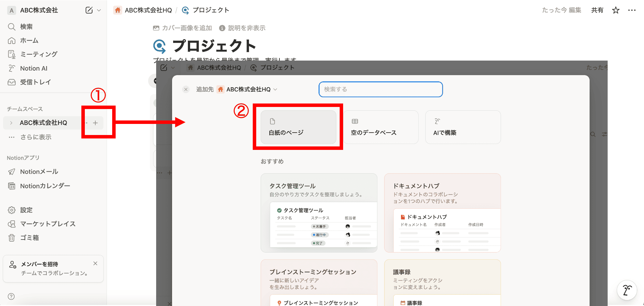This screenshot has width=644, height=306.
Task: Click the mail icon beside Notionメール
Action: (11, 172)
